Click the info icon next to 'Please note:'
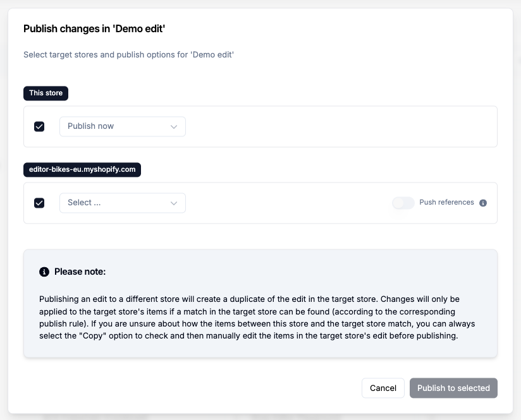 pyautogui.click(x=44, y=272)
